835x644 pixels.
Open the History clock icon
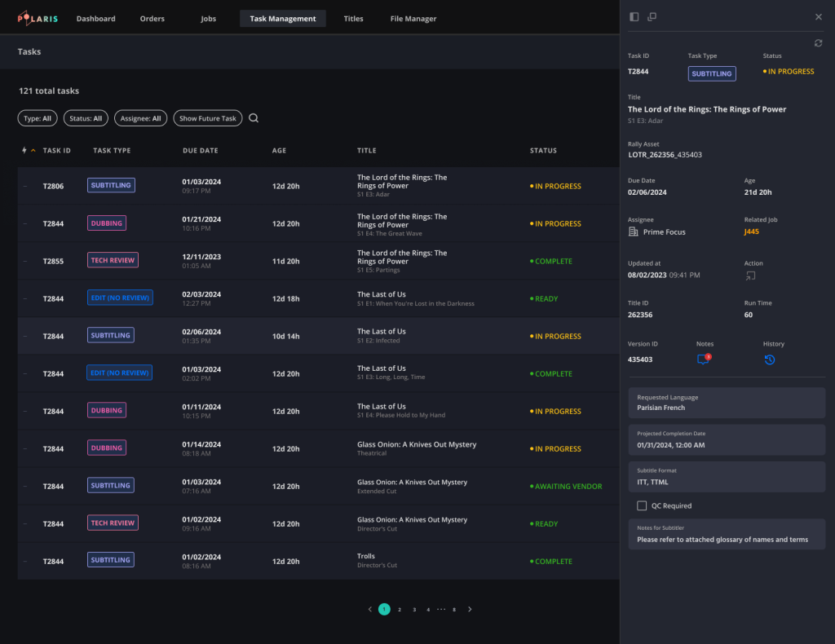click(769, 359)
